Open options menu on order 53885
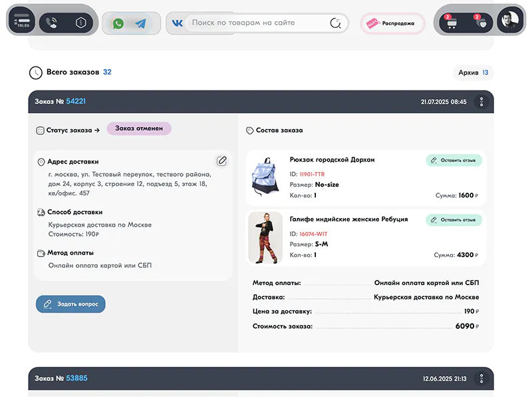 click(481, 378)
